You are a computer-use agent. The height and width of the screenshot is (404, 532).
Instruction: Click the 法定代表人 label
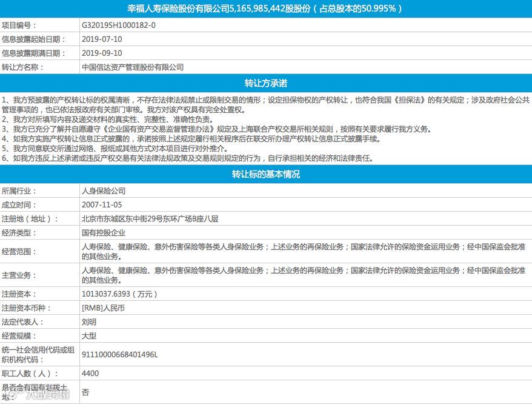(x=23, y=322)
